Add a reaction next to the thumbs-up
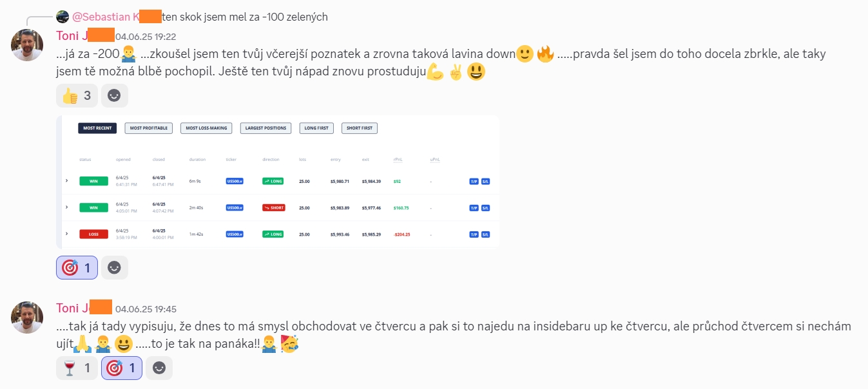This screenshot has width=868, height=389. click(x=114, y=96)
